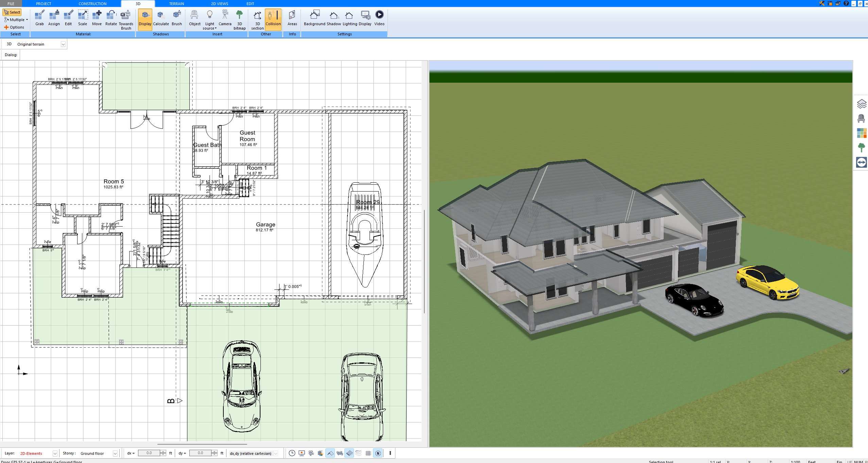Click Calculate shadows icon
Screen dimensions: 868x463
161,18
